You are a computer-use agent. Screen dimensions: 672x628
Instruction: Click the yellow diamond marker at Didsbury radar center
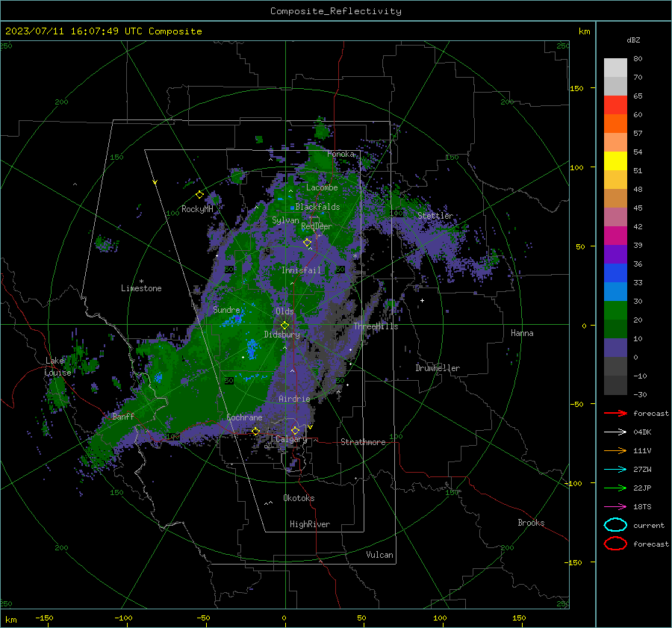click(x=284, y=326)
